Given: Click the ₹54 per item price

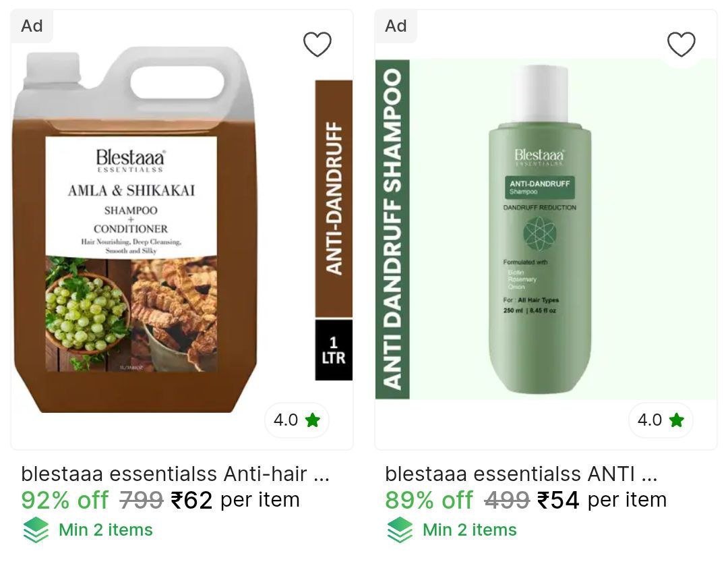Looking at the screenshot, I should [x=602, y=500].
